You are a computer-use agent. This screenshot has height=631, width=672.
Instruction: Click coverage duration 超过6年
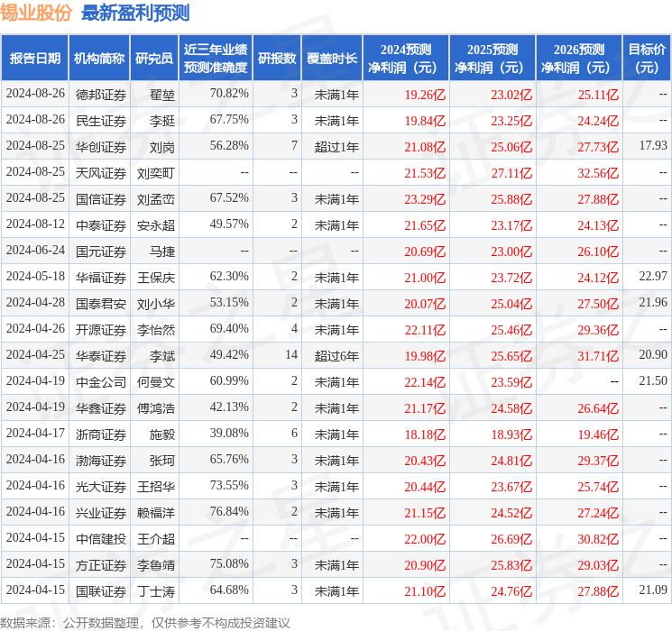(x=336, y=355)
